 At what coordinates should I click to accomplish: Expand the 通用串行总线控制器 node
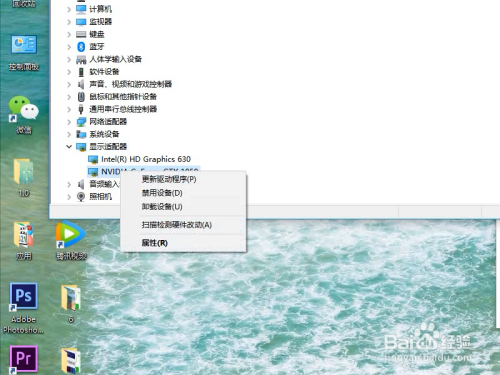point(69,109)
